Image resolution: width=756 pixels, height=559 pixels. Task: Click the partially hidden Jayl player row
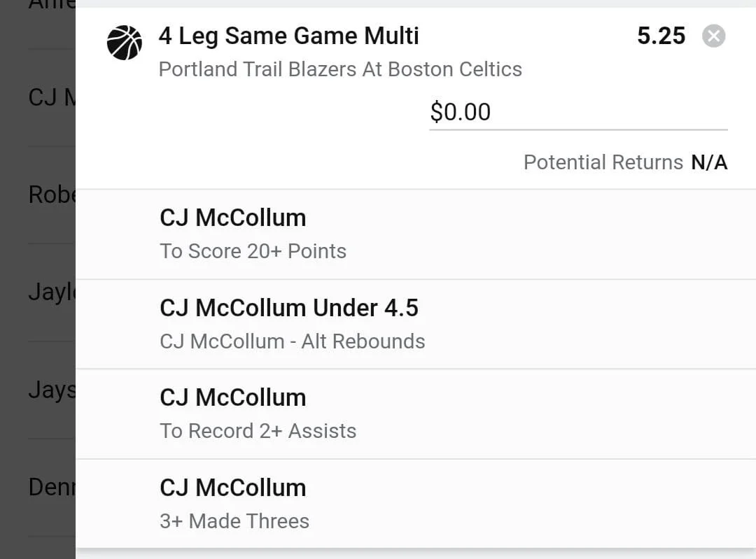pyautogui.click(x=50, y=292)
